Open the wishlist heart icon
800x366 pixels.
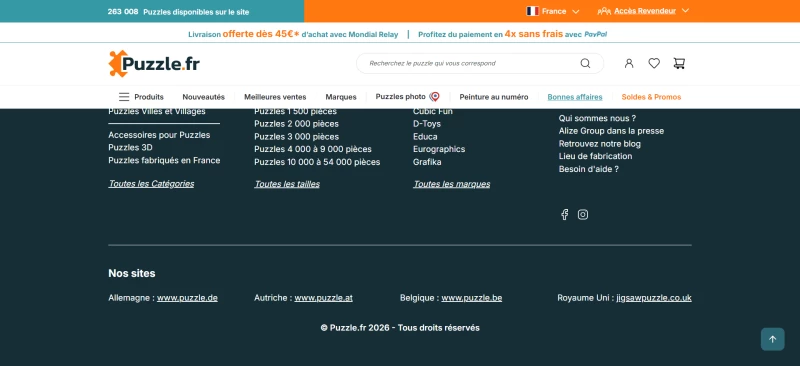coord(654,63)
